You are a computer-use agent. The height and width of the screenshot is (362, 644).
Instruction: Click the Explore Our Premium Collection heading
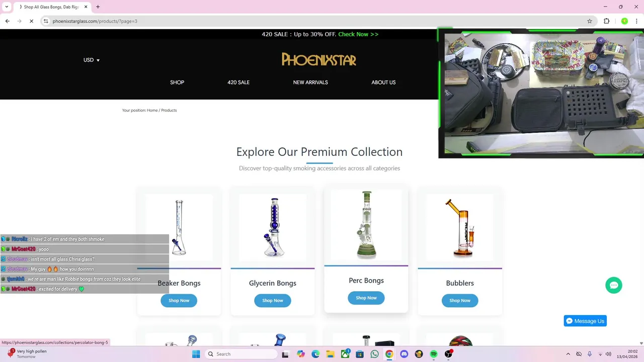click(x=319, y=152)
